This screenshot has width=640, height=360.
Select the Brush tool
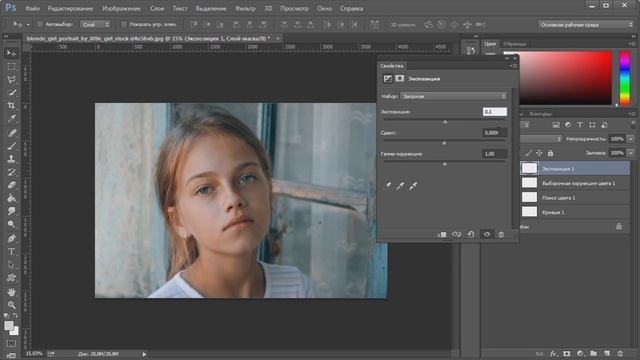tap(11, 146)
